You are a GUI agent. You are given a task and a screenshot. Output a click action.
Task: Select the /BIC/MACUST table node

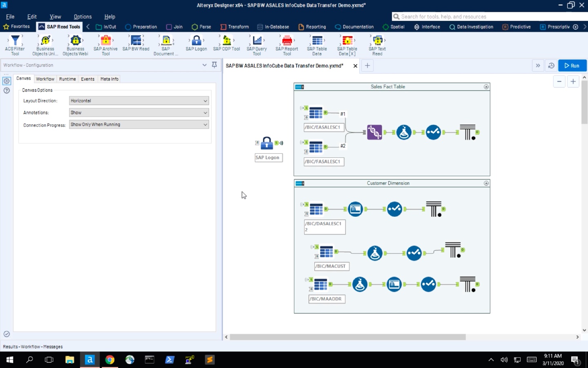click(326, 252)
